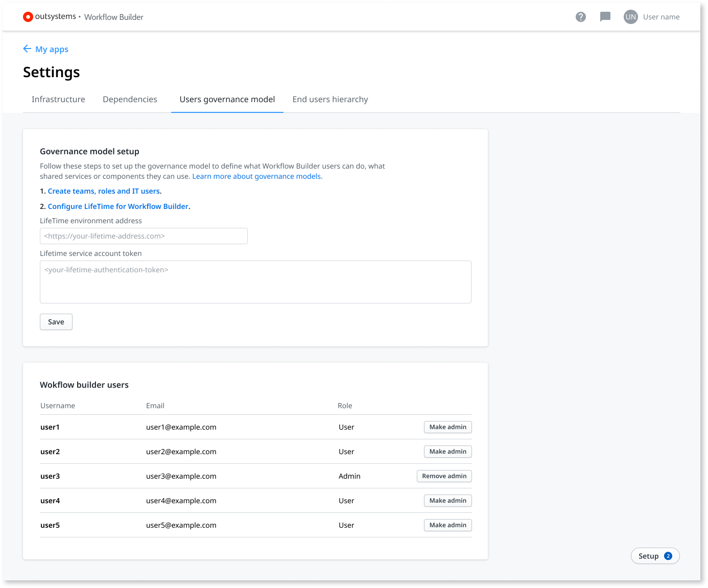The image size is (708, 588).
Task: Click Create teams, roles and IT users
Action: coord(103,191)
